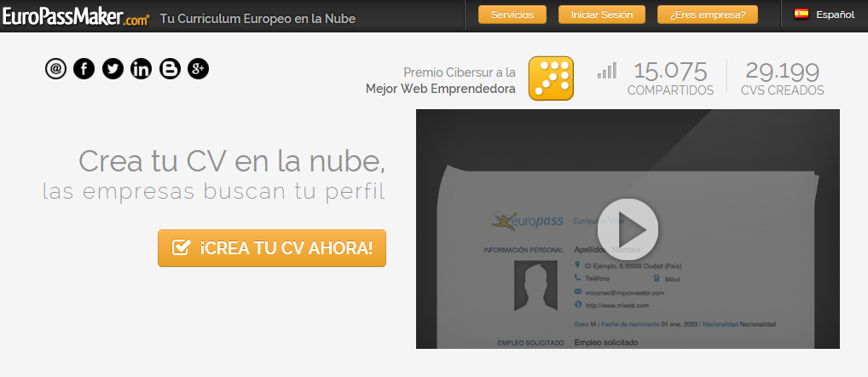Click the CVS CREADOS label
This screenshot has width=868, height=377.
782,90
